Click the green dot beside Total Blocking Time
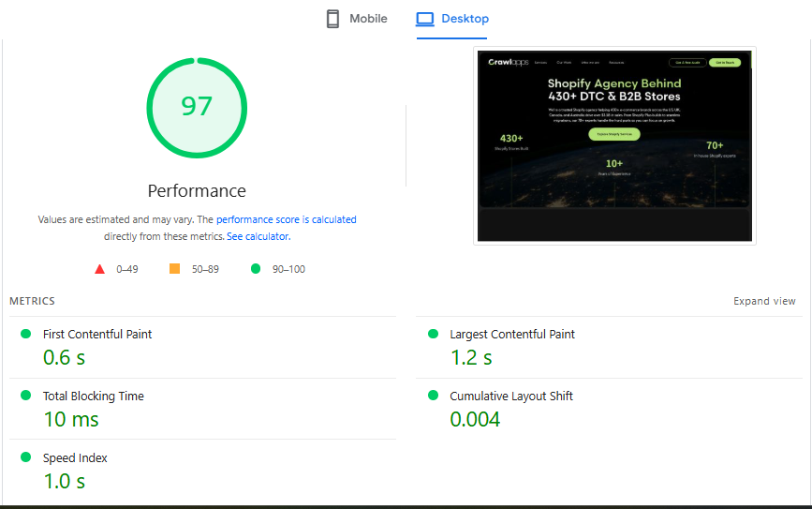Image resolution: width=812 pixels, height=509 pixels. [x=25, y=396]
